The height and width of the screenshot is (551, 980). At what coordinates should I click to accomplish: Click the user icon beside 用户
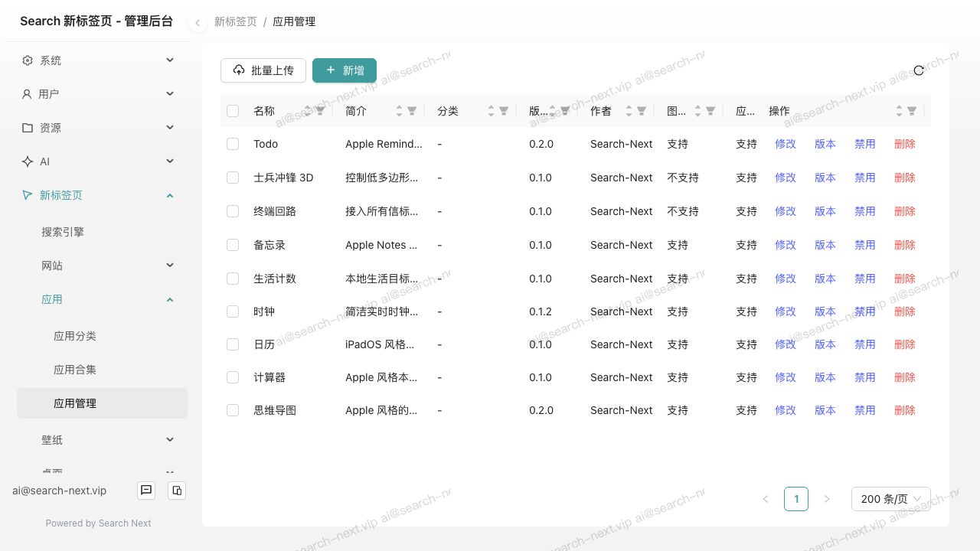(x=27, y=94)
